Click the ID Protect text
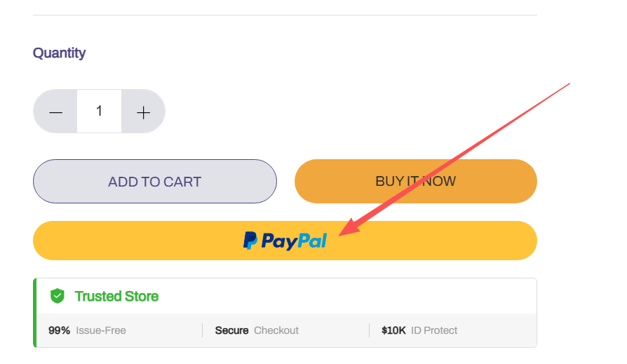 point(434,330)
